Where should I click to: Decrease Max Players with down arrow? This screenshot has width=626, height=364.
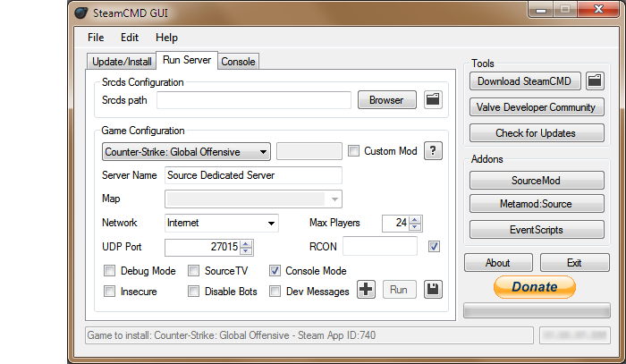pos(415,226)
